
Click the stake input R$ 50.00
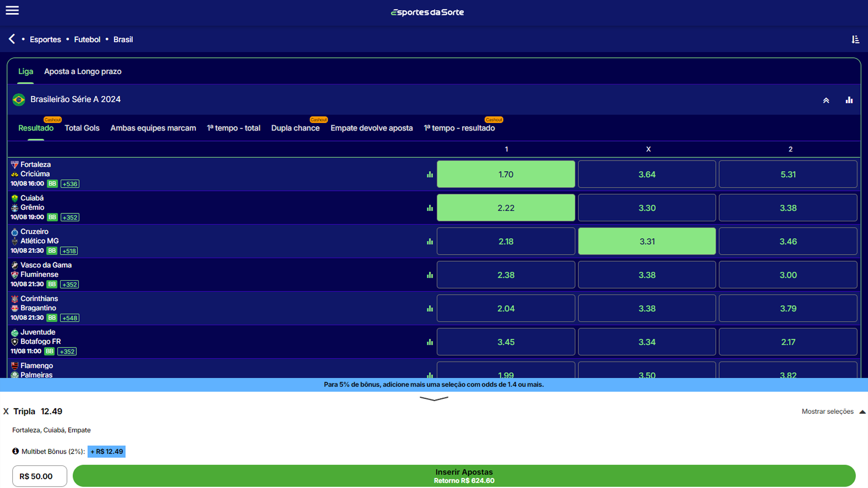coord(40,476)
